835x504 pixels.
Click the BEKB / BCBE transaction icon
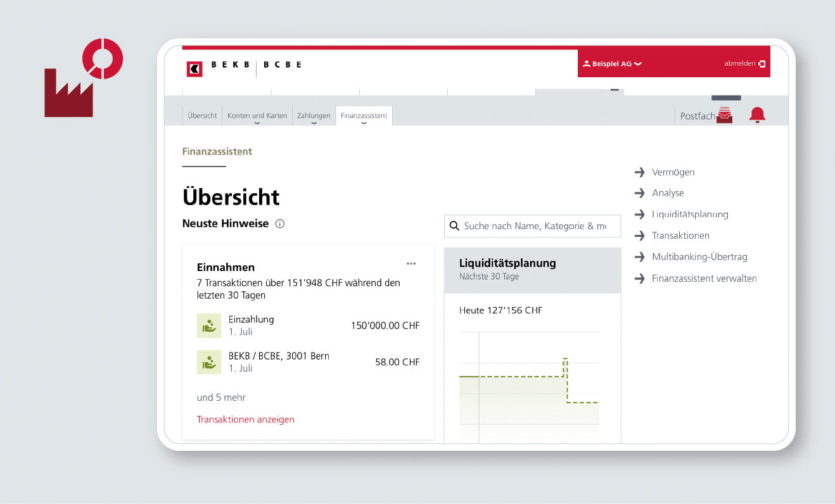pyautogui.click(x=208, y=362)
